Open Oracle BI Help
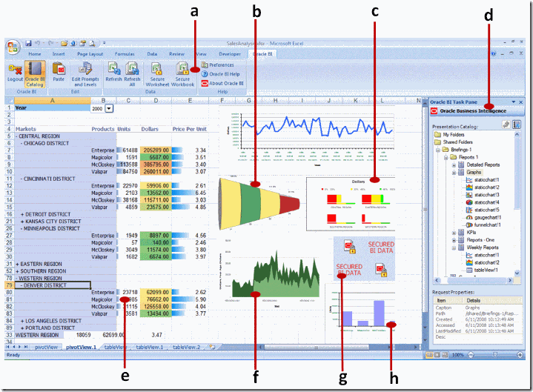The height and width of the screenshot is (392, 533). (x=220, y=74)
